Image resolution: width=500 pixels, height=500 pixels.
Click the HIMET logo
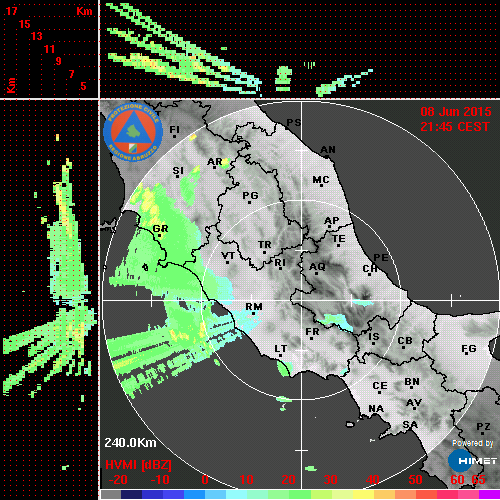[473, 461]
